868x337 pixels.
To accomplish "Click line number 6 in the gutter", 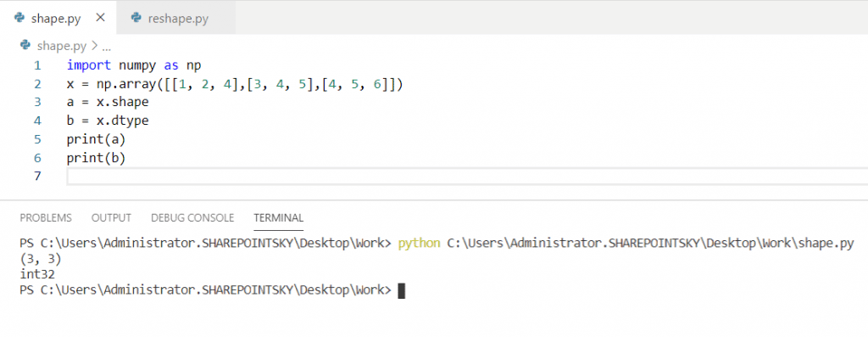I will coord(37,158).
